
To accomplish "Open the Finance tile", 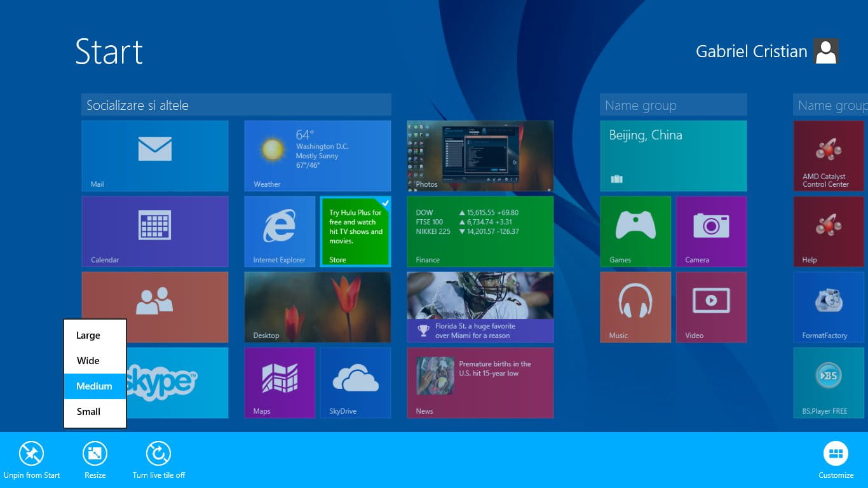I will coord(480,231).
